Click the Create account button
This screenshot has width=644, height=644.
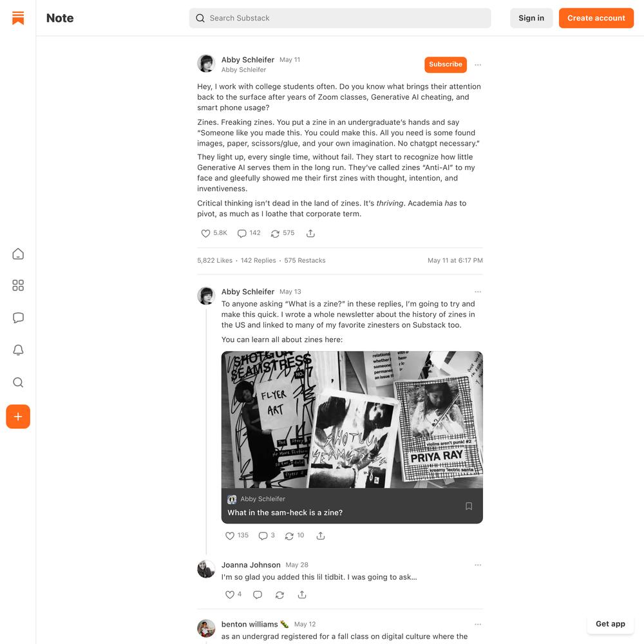[596, 18]
